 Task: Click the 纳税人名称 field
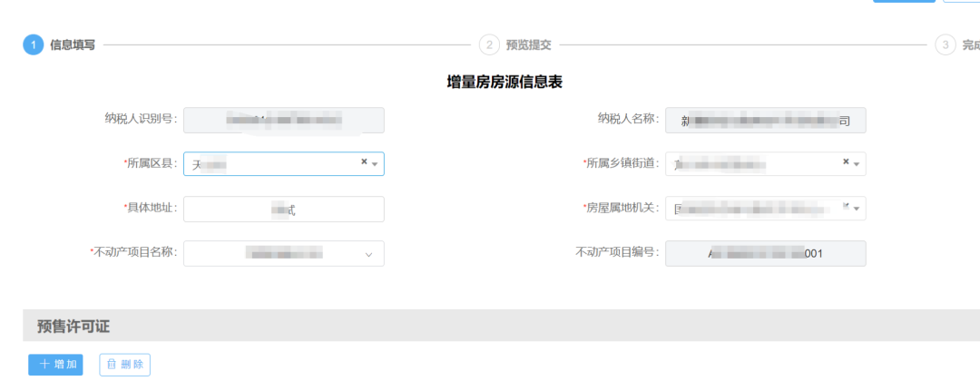click(x=765, y=120)
